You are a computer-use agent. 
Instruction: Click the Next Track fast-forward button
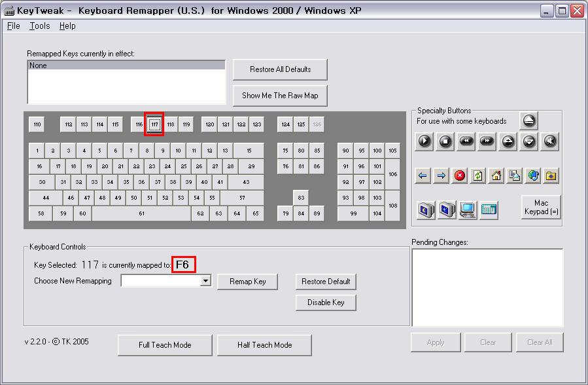pyautogui.click(x=487, y=141)
